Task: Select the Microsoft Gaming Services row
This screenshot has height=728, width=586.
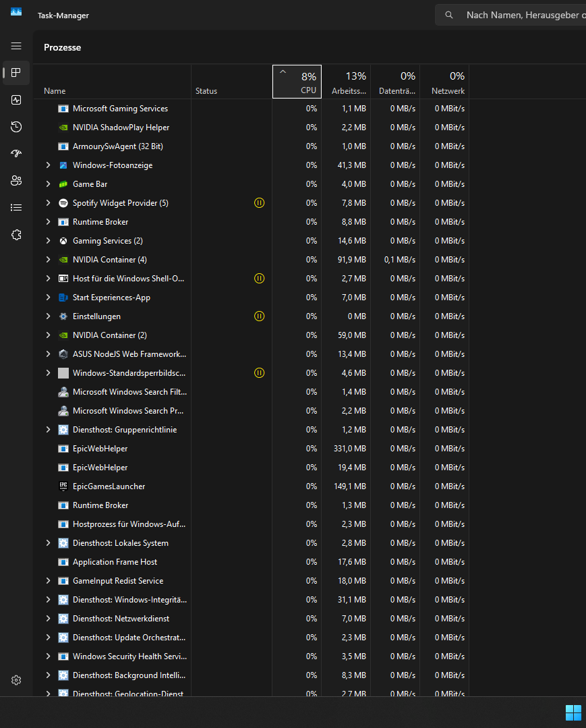Action: pos(251,109)
